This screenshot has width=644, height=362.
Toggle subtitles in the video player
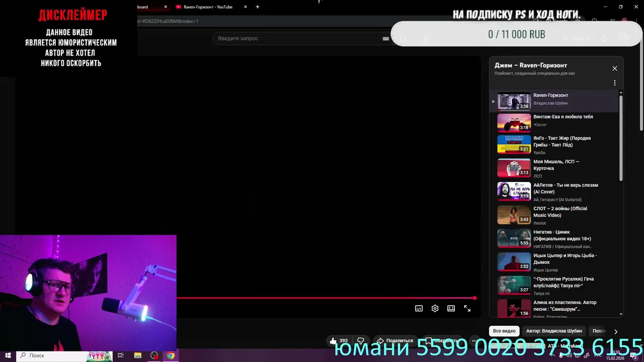[x=419, y=309]
